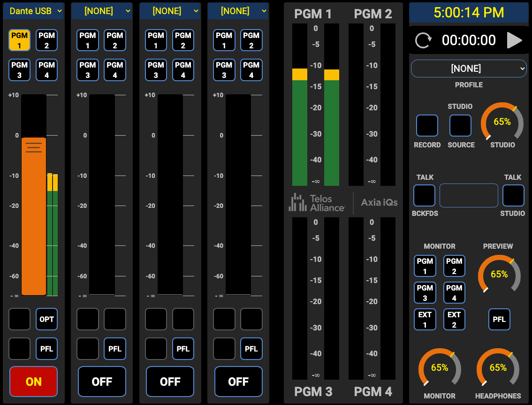Toggle PGM 1 assignment on channel 4
Screen dimensions: 532x405
pos(224,40)
